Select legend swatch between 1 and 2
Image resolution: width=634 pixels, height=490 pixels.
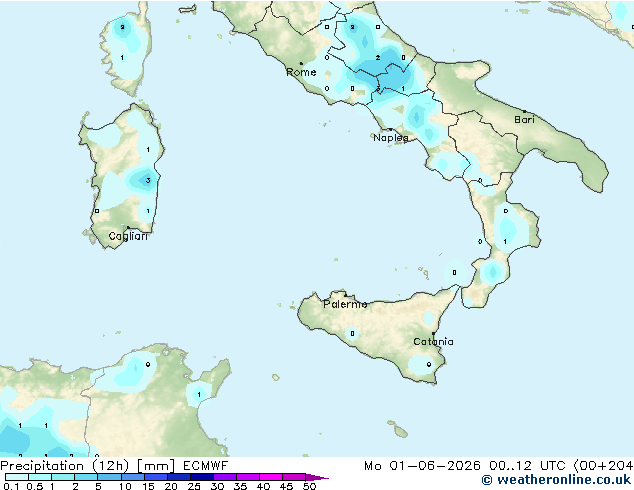pyautogui.click(x=63, y=477)
